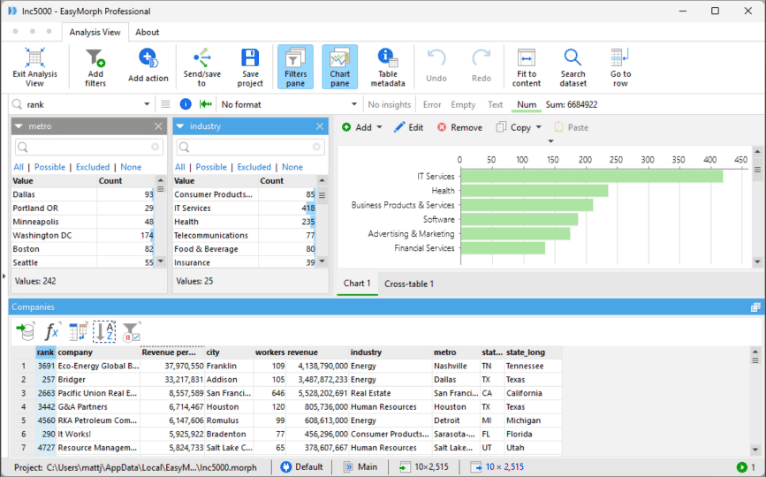Select the Chart 1 tab
The width and height of the screenshot is (766, 477).
point(357,283)
